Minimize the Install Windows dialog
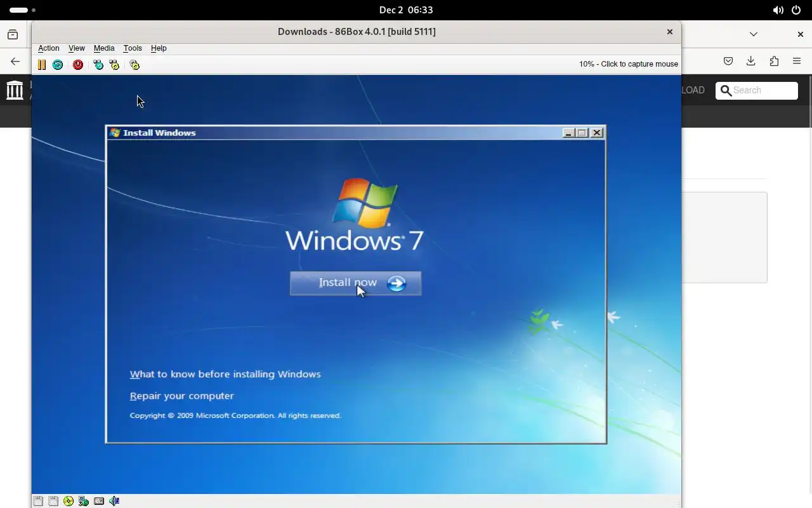Screen dimensions: 812x508 point(568,133)
